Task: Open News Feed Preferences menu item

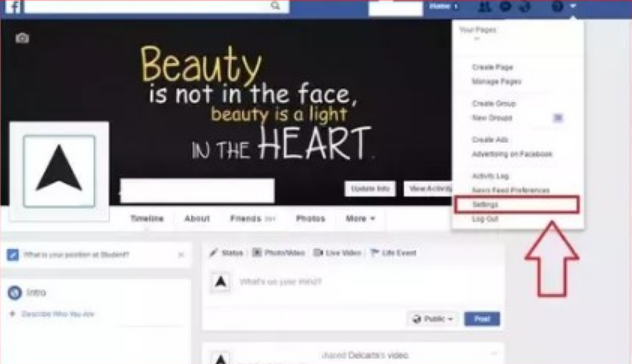Action: tap(511, 190)
